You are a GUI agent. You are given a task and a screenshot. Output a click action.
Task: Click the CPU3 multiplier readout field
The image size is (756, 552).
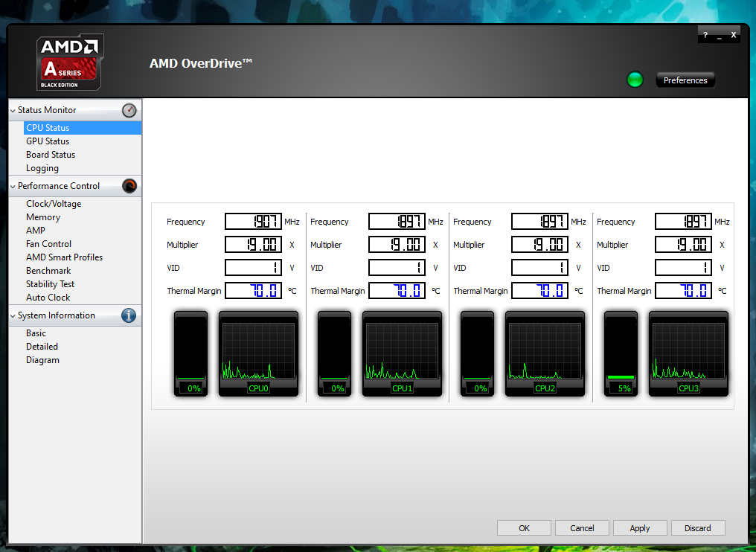point(683,245)
